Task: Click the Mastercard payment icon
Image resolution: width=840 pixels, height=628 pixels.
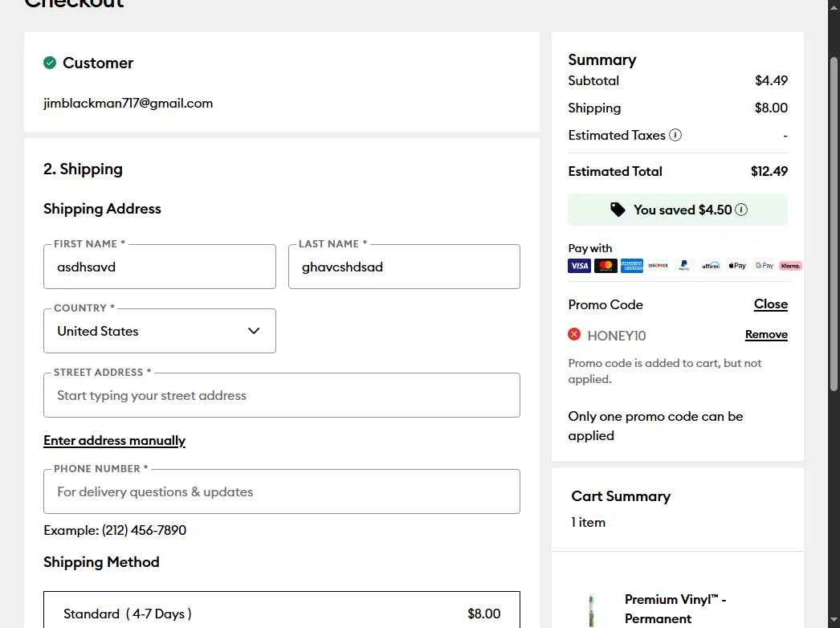Action: [606, 266]
